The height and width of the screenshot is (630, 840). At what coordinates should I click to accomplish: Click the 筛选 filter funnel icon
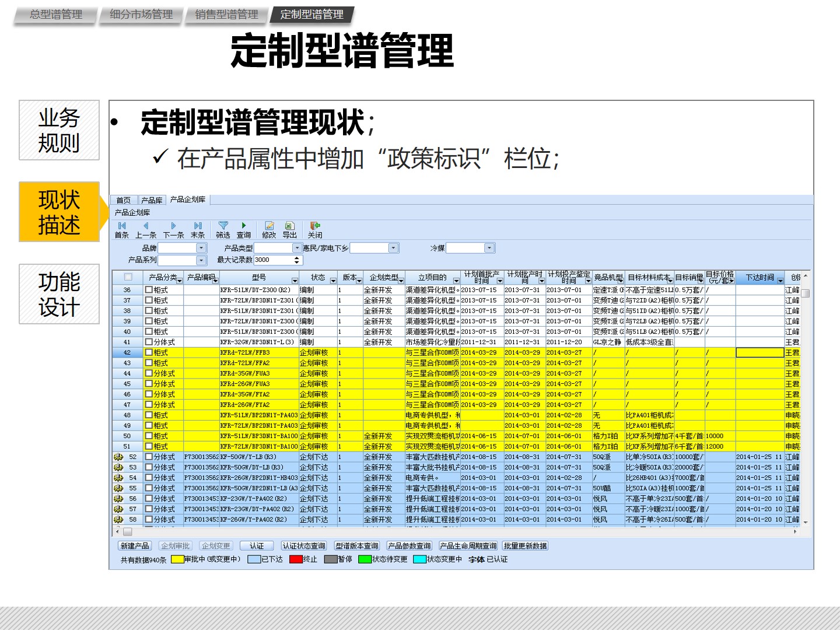[x=223, y=226]
